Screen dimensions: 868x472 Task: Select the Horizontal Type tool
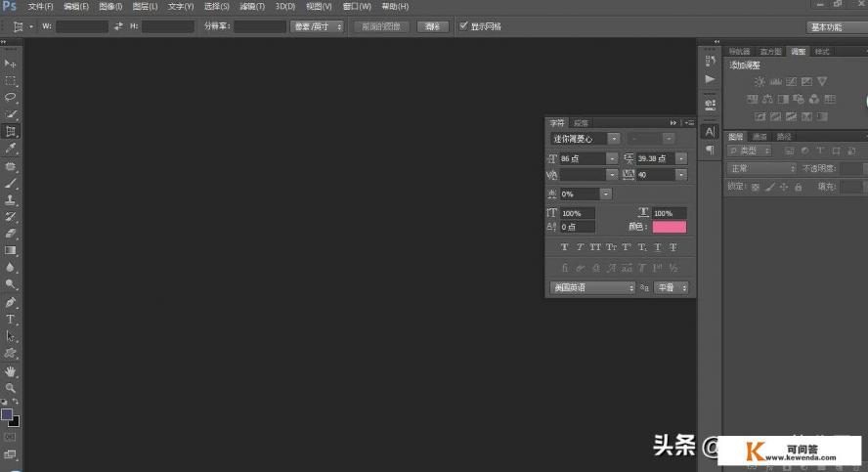pos(10,320)
